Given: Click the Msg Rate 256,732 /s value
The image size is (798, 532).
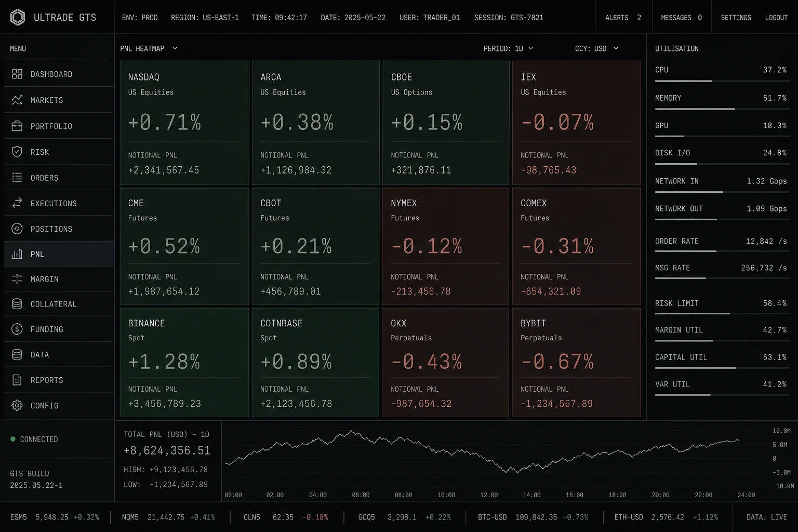Looking at the screenshot, I should click(x=764, y=268).
